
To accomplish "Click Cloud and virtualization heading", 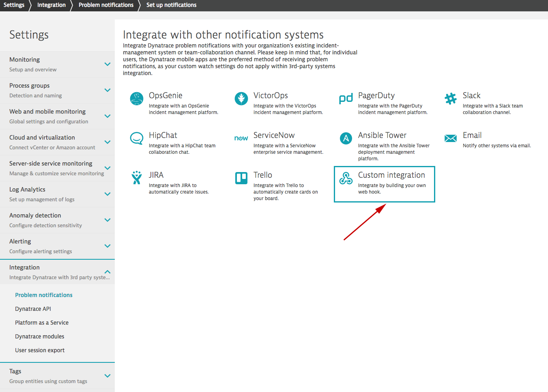I will (x=42, y=138).
